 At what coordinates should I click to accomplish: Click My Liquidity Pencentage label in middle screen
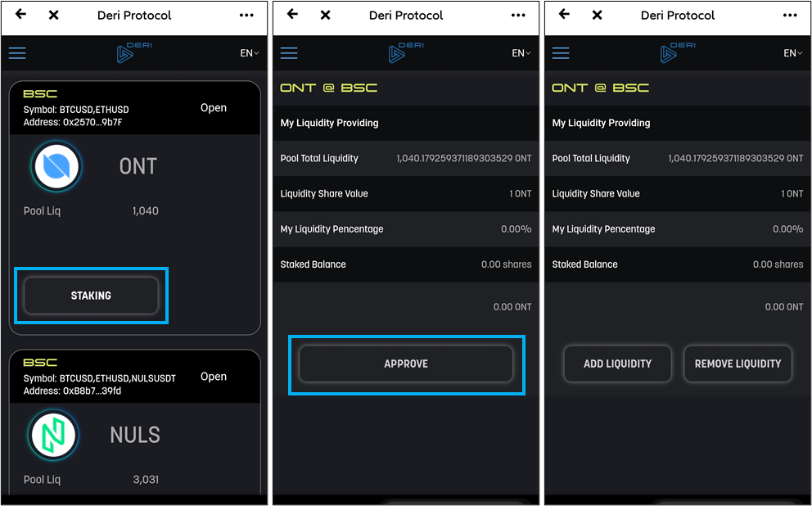tap(332, 229)
